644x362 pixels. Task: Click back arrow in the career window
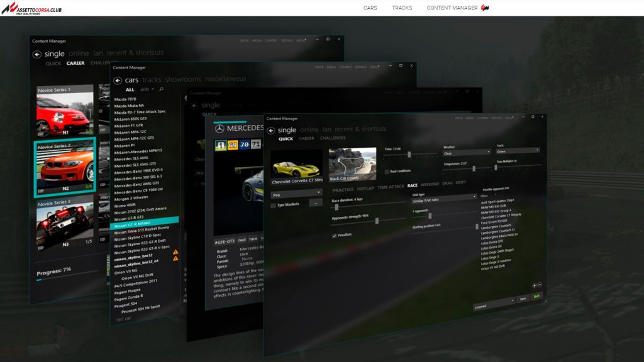point(37,54)
